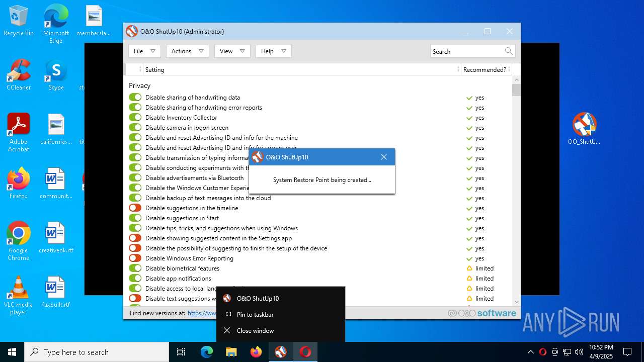The height and width of the screenshot is (362, 644).
Task: Toggle Disable biometrical features
Action: coord(135,268)
